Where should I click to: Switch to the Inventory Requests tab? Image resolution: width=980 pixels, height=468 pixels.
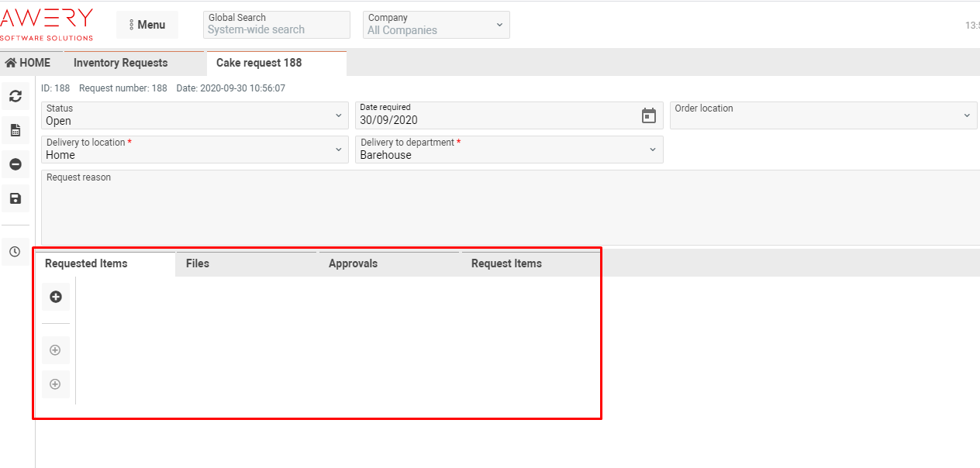120,63
